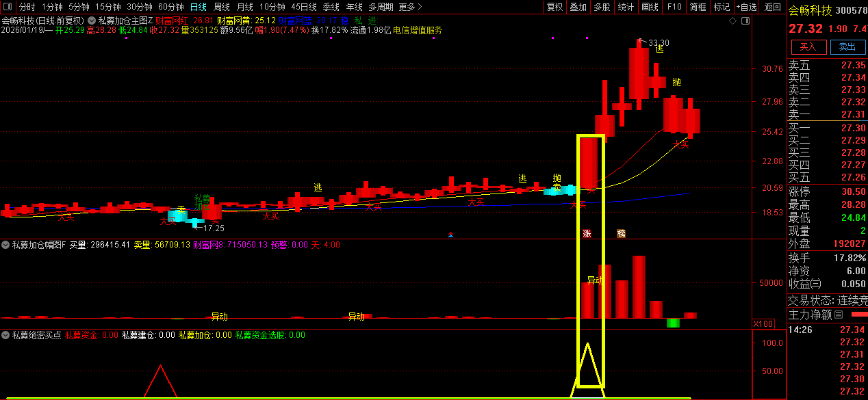Add stock with +自选 button
Screen dimensions: 868x400
(x=747, y=7)
